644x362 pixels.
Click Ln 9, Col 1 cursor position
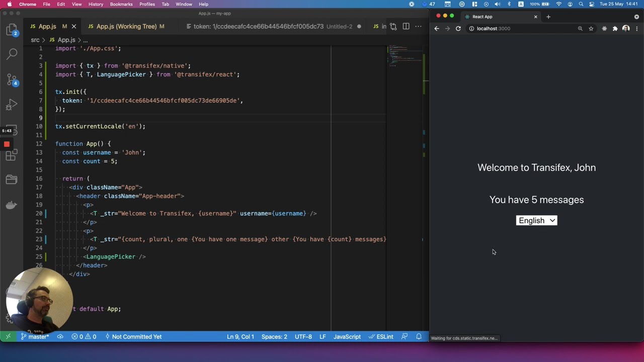[240, 336]
